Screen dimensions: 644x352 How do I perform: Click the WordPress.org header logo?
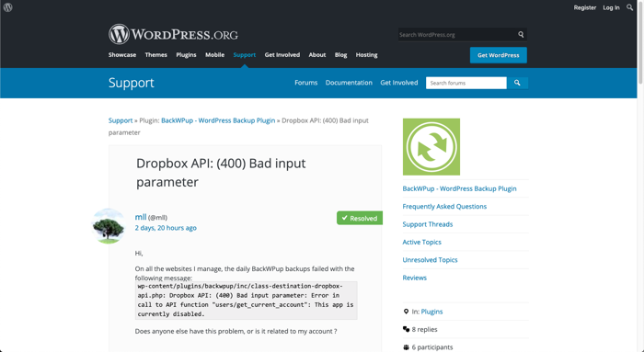click(x=173, y=34)
